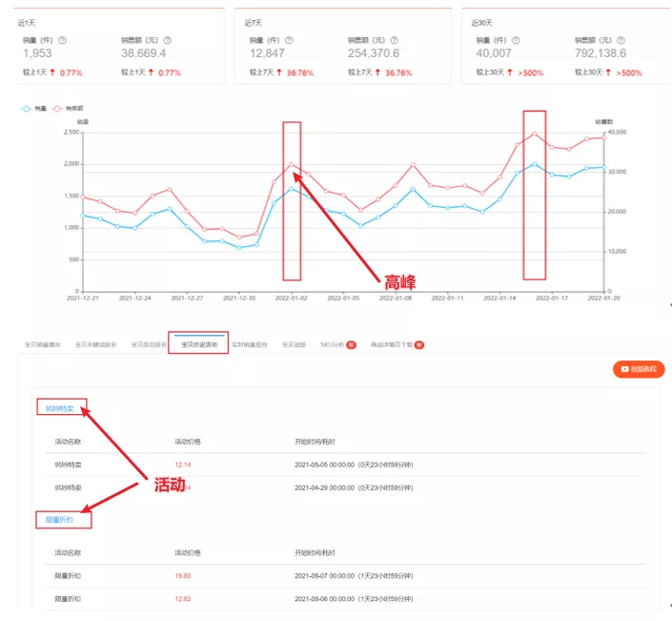Image resolution: width=672 pixels, height=621 pixels.
Task: Click the 限量折扣 activity link
Action: (60, 520)
